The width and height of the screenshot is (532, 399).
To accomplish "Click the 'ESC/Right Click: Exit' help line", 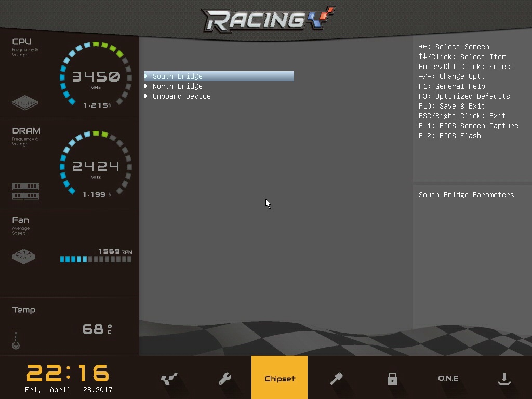I will (x=462, y=116).
